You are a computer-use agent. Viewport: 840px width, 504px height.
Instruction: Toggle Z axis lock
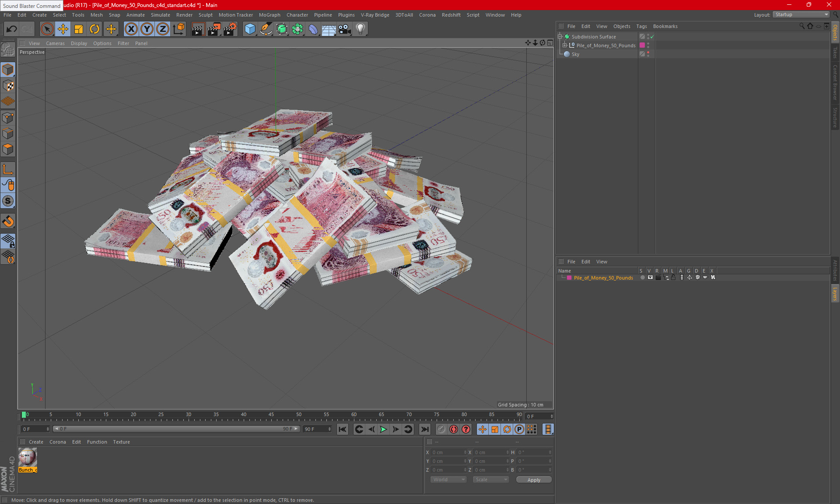coord(163,29)
